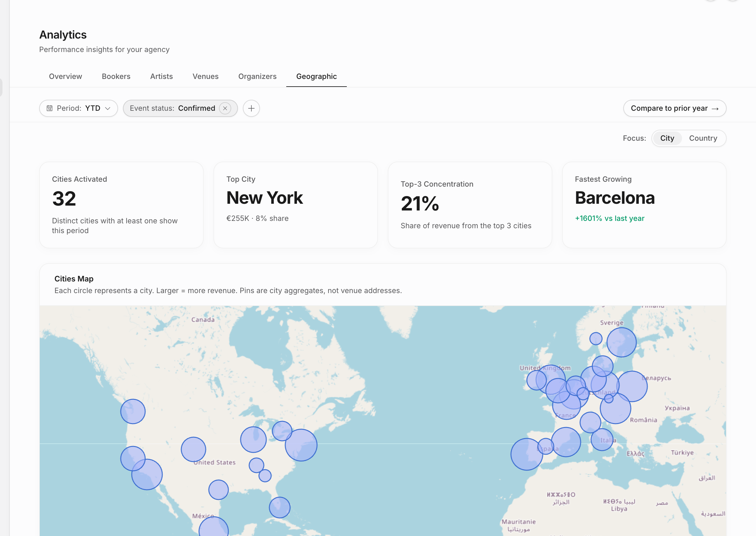Open the Overview tab

[x=65, y=76]
